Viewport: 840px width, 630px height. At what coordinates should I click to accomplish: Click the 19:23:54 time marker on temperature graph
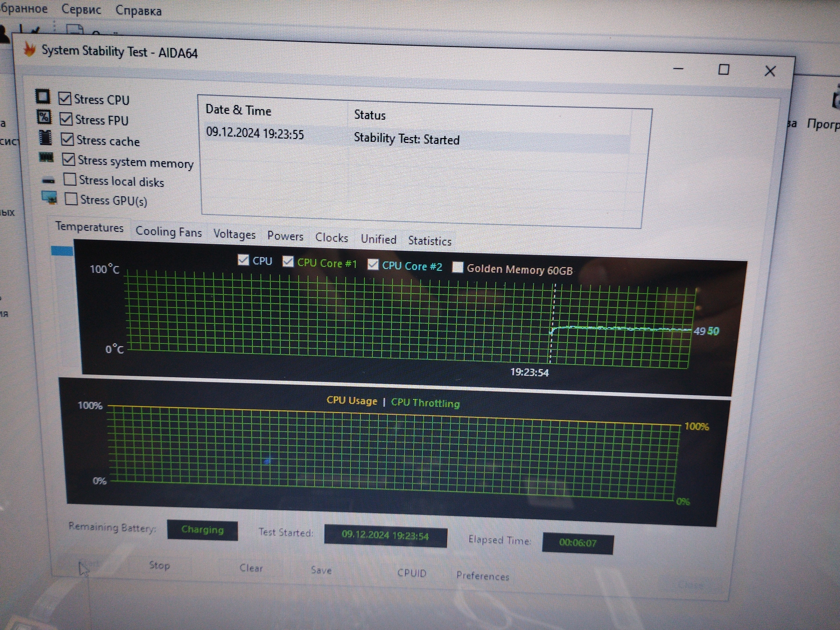point(529,372)
